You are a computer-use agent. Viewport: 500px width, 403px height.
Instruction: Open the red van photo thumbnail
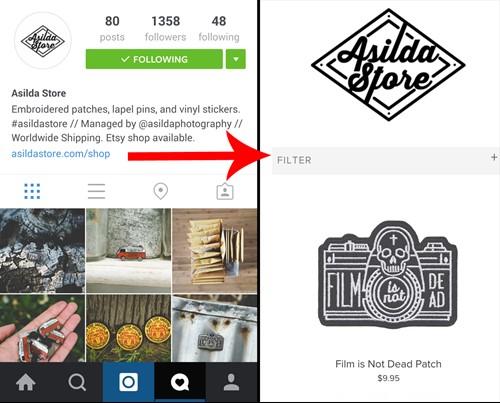pos(129,251)
